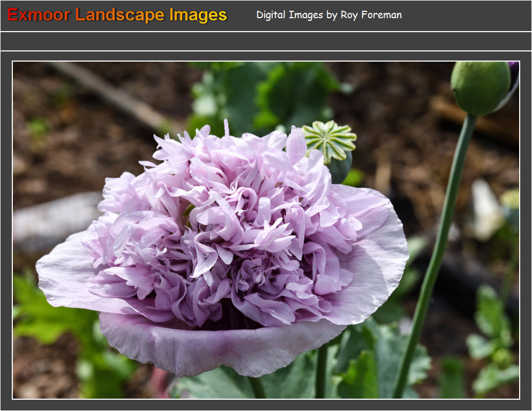Click the Exmoor Landscape Images site title
This screenshot has width=532, height=411.
[x=116, y=14]
